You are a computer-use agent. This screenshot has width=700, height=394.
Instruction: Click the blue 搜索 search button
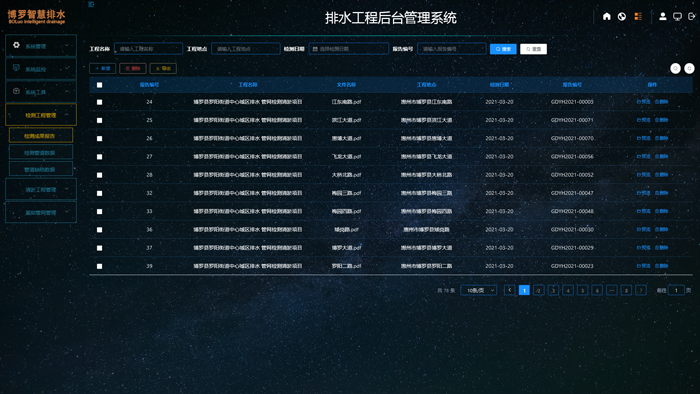(x=503, y=49)
